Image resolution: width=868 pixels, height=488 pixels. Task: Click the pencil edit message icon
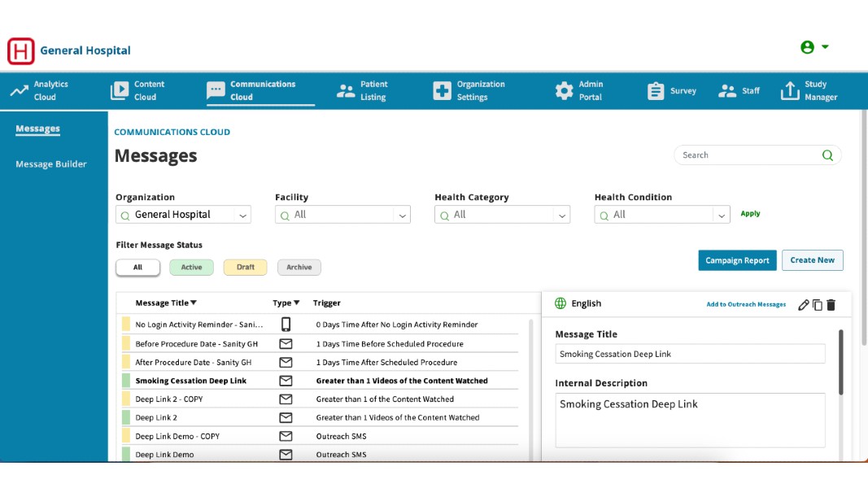pyautogui.click(x=804, y=304)
